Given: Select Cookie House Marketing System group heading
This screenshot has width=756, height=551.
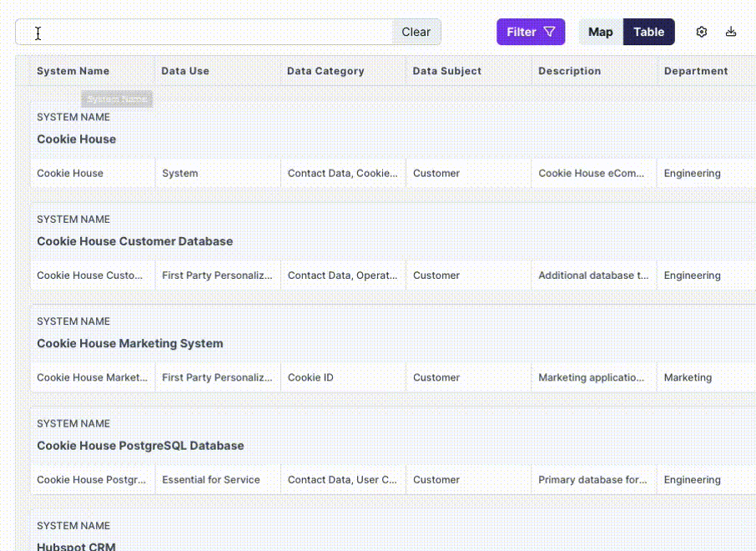Looking at the screenshot, I should tap(130, 343).
